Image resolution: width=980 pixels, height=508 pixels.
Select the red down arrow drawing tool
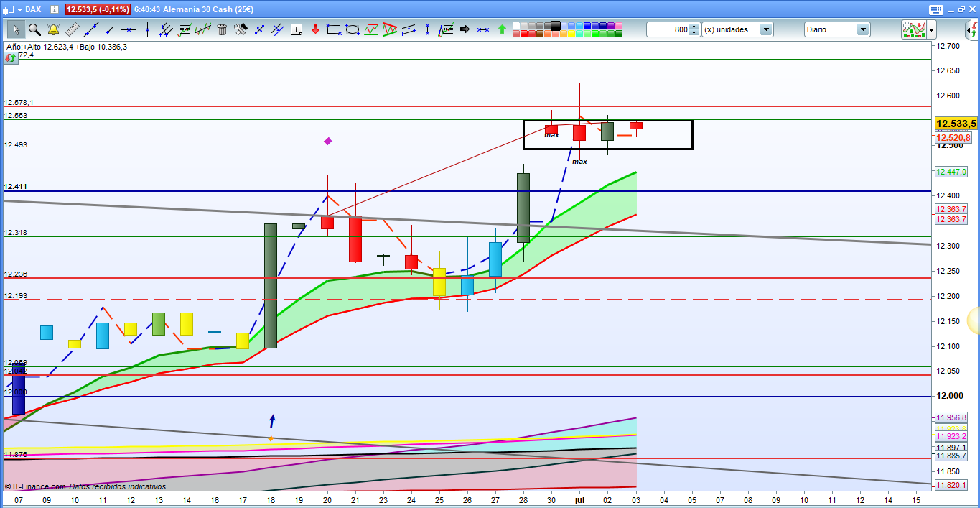click(x=314, y=29)
